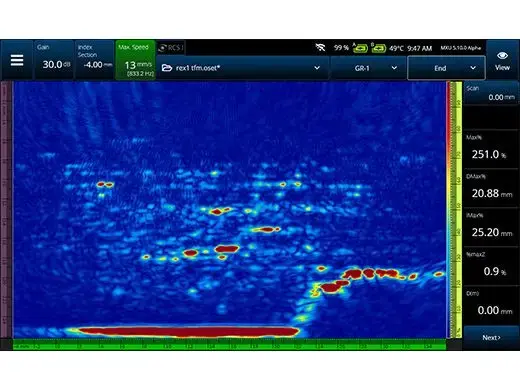Screen dimensions: 520x390
Task: Select the IMax% 25.20 mm reading
Action: click(x=491, y=227)
